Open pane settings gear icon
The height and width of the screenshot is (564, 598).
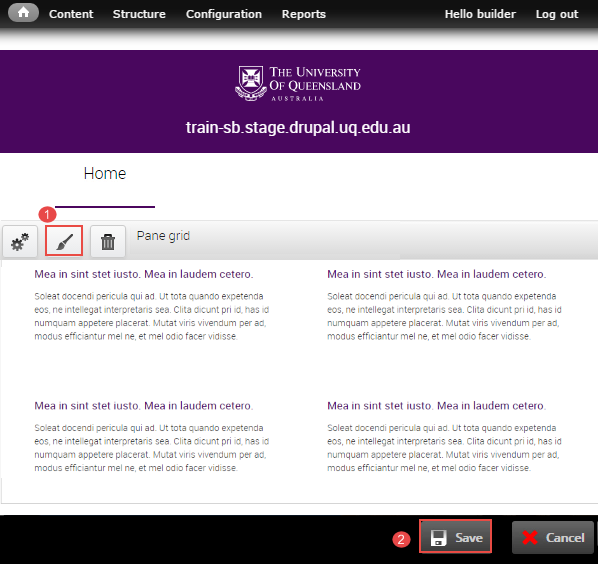pos(20,241)
